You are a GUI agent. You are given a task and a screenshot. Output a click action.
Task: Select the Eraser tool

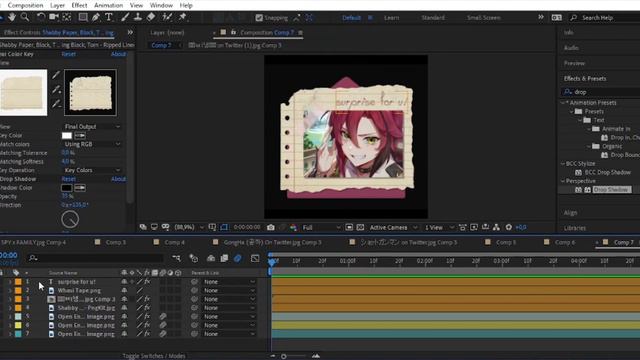click(x=151, y=17)
